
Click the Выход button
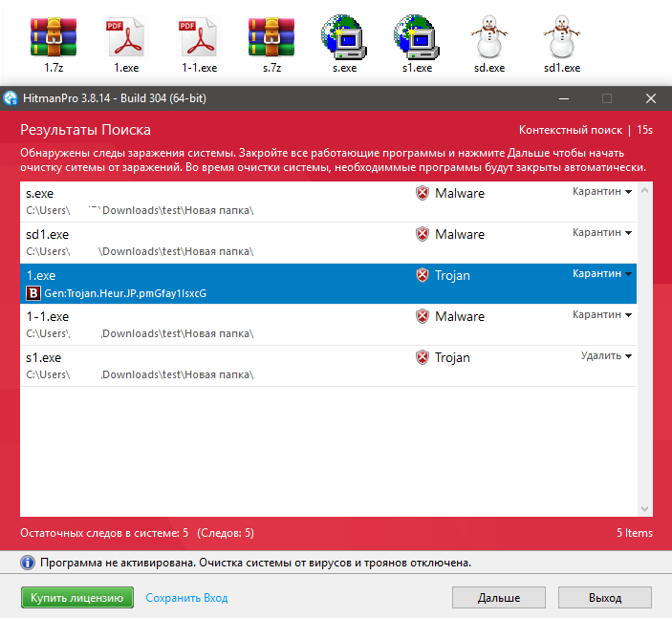[605, 597]
